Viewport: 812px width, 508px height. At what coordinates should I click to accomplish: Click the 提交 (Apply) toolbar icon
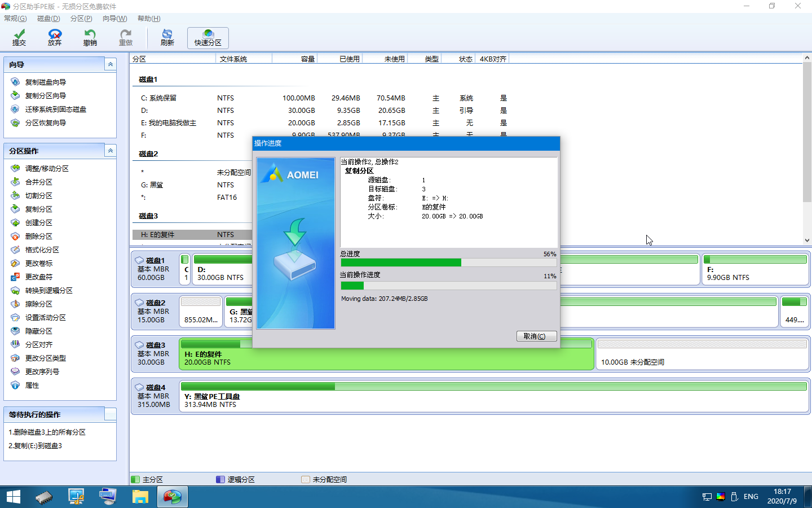[x=19, y=38]
